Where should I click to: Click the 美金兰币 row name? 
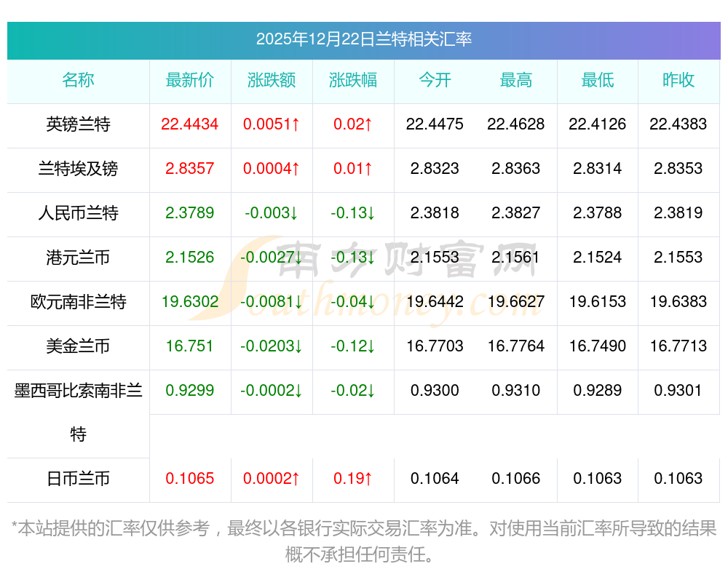(x=78, y=346)
